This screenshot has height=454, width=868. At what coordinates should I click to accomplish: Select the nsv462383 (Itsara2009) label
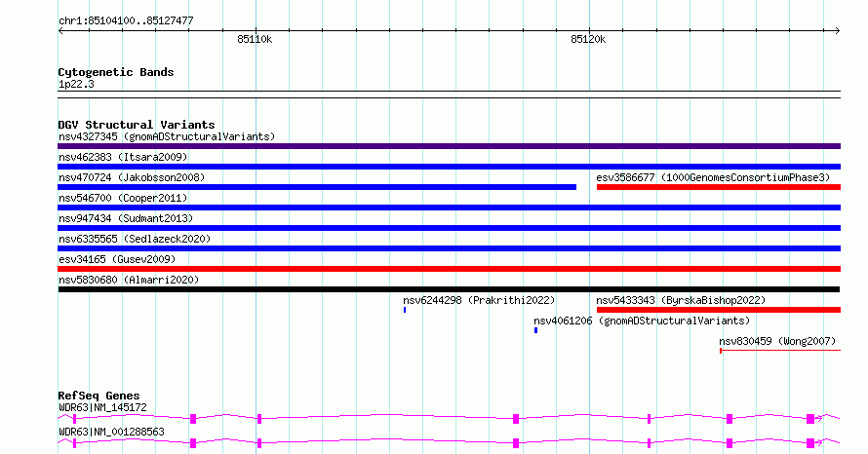(x=123, y=157)
